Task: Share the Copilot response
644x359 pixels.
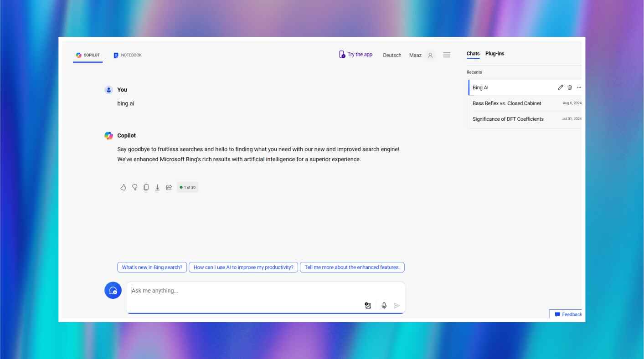Action: [x=169, y=187]
